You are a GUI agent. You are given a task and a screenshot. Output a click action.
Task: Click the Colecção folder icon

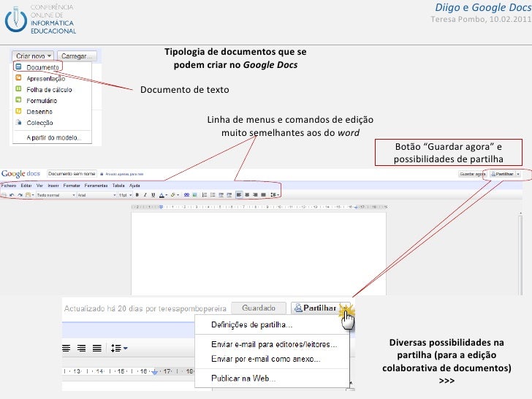[x=19, y=122]
